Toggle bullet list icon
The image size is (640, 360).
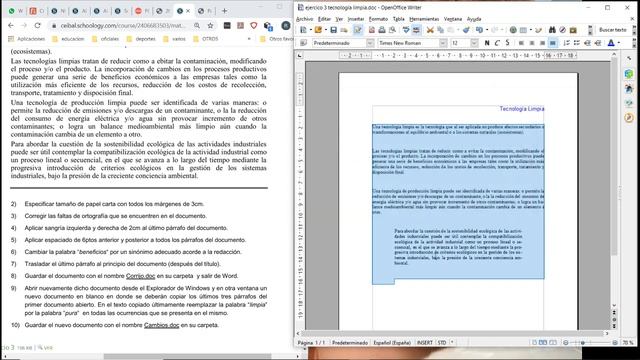(576, 43)
